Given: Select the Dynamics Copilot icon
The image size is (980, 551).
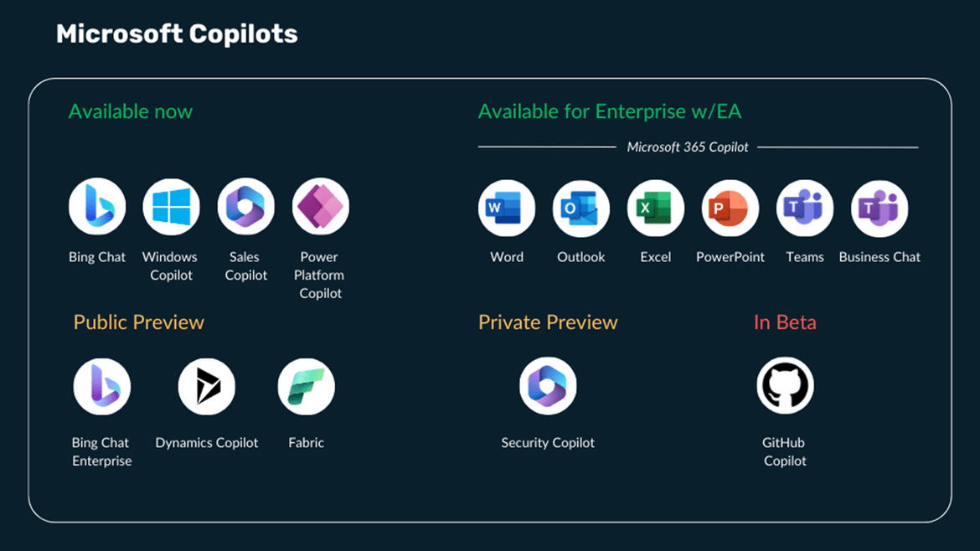Looking at the screenshot, I should tap(207, 387).
